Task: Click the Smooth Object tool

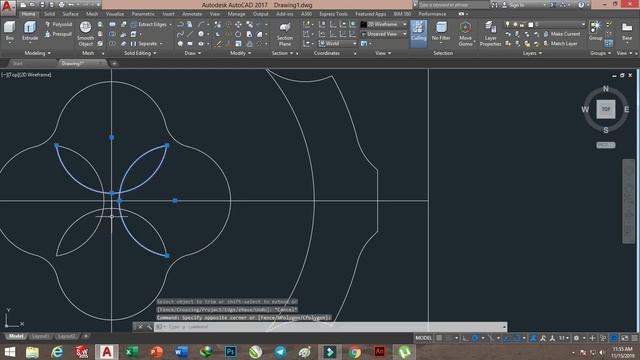Action: tap(85, 33)
